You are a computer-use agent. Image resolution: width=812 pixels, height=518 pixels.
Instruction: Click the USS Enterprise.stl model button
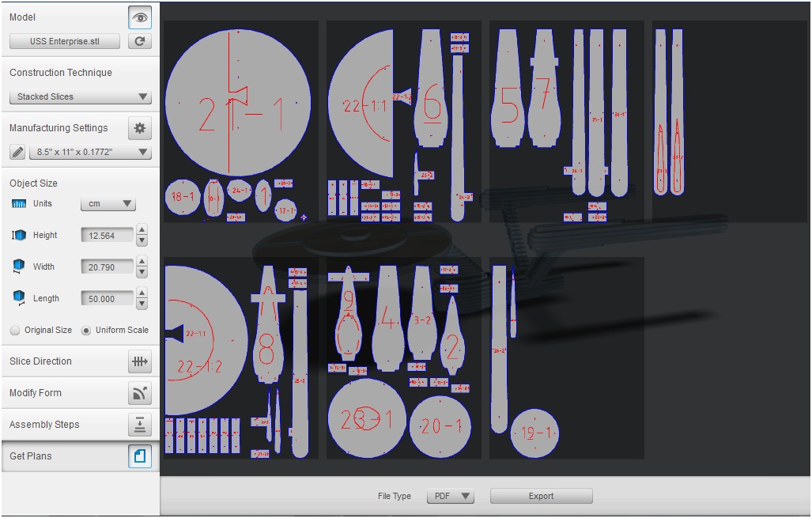tap(65, 41)
